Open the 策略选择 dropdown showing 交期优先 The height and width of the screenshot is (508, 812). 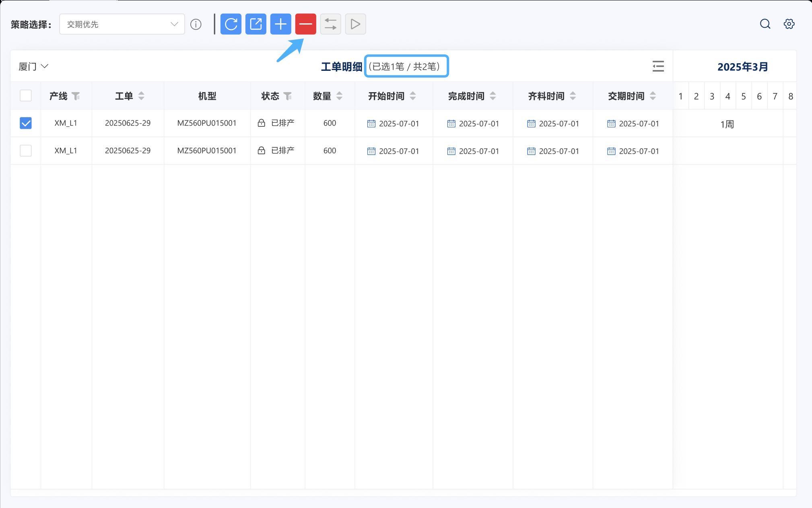122,24
